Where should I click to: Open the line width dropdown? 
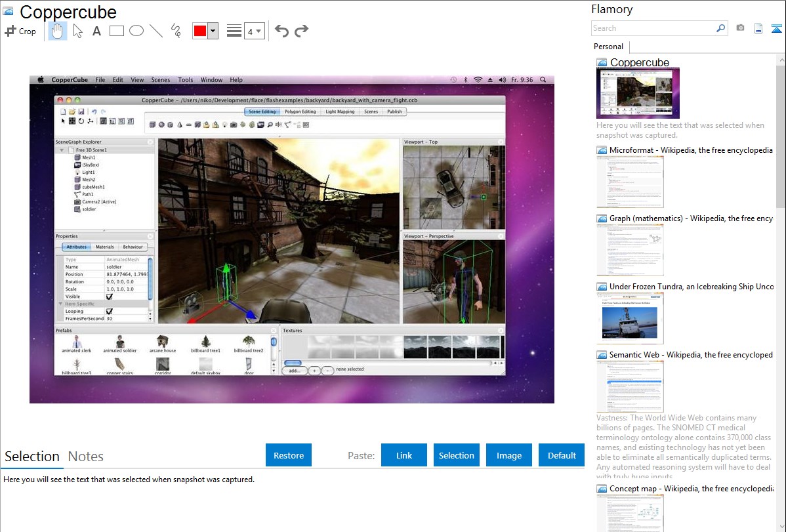[x=254, y=31]
